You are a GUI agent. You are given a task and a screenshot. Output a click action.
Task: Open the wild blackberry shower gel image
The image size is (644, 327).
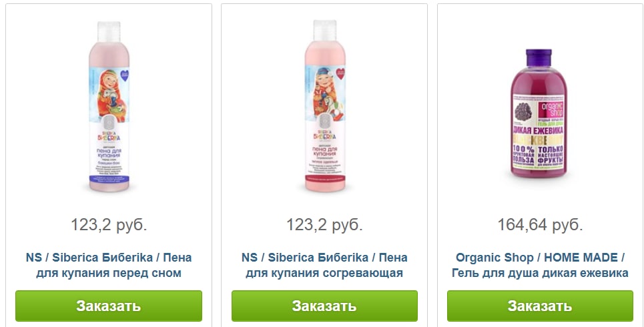click(539, 114)
